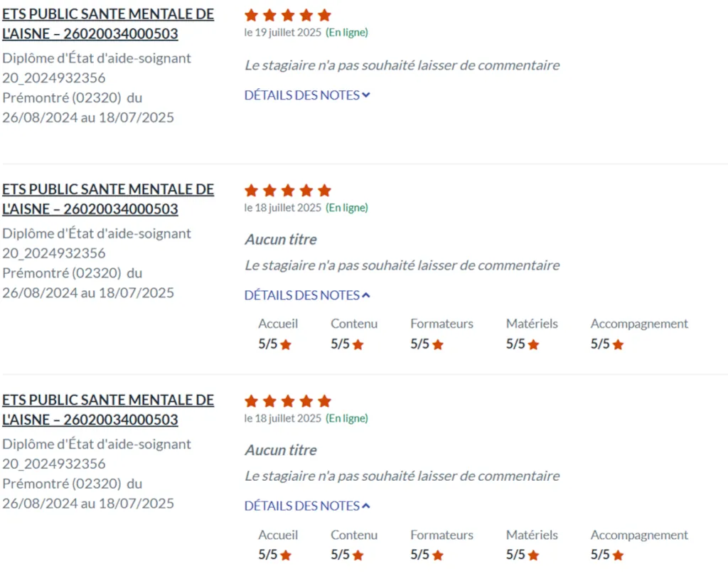
Task: Click the third rating star in third review
Action: click(x=288, y=401)
